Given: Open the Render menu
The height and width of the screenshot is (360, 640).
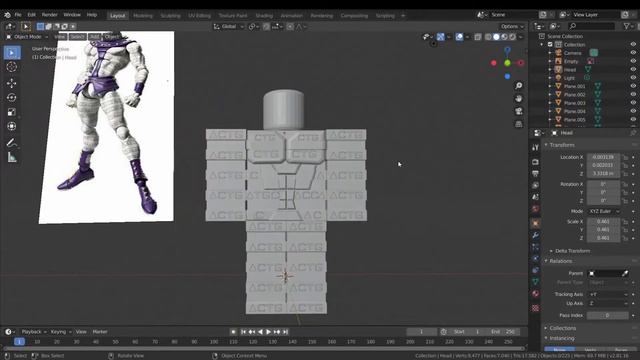Looking at the screenshot, I should coord(49,15).
